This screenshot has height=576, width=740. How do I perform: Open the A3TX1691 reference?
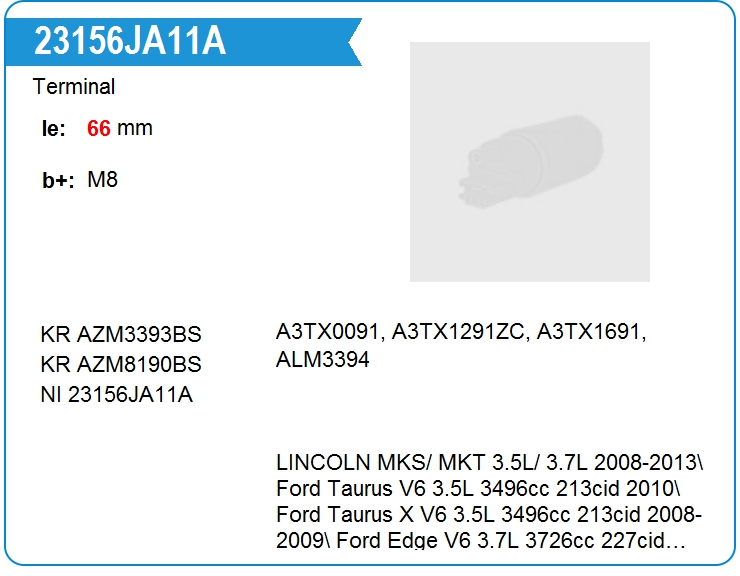click(590, 333)
